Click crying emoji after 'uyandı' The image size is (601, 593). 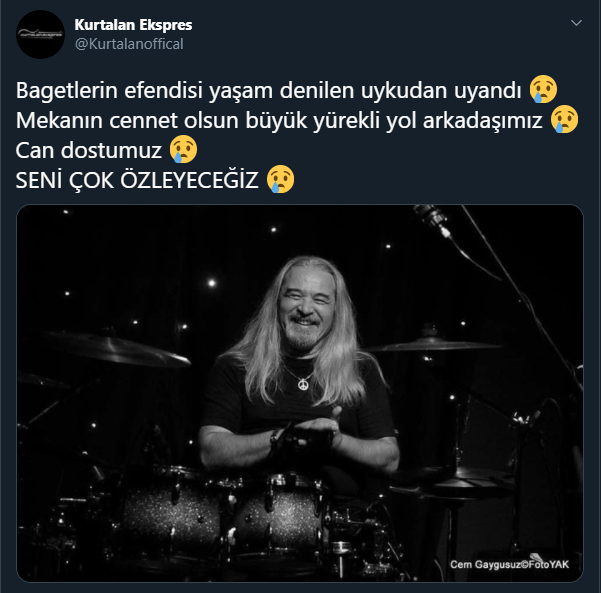coord(543,89)
